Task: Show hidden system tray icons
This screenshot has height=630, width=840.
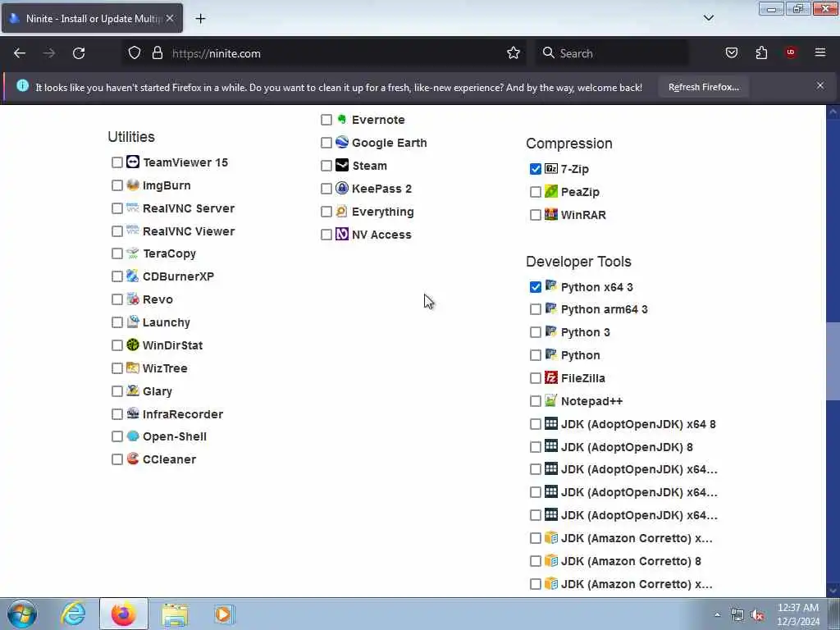Action: point(717,614)
